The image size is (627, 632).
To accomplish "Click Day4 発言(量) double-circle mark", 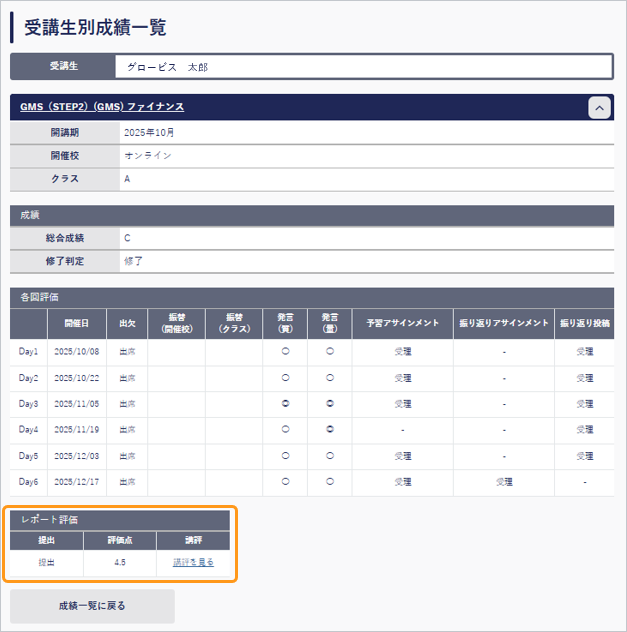I will point(329,430).
